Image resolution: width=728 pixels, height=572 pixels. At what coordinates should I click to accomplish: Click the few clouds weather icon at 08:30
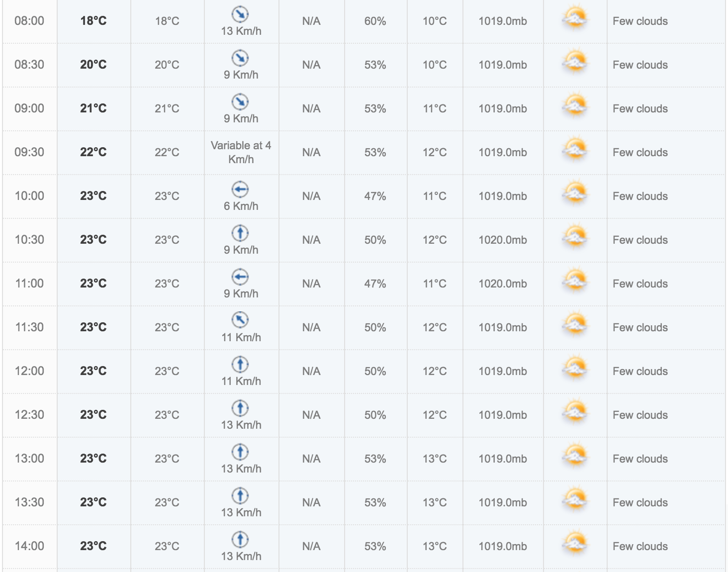coord(575,62)
